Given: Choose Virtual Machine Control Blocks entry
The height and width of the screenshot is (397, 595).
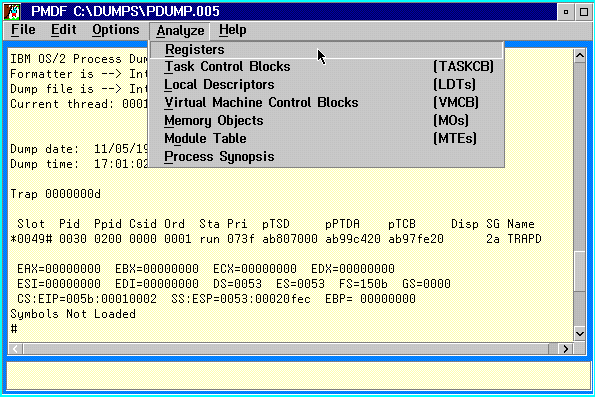Looking at the screenshot, I should (327, 102).
